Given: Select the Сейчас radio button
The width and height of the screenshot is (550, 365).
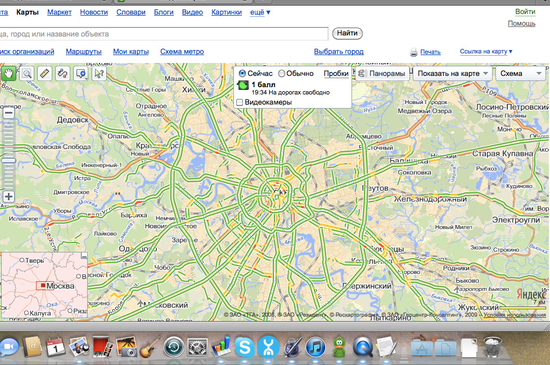Looking at the screenshot, I should click(x=242, y=74).
